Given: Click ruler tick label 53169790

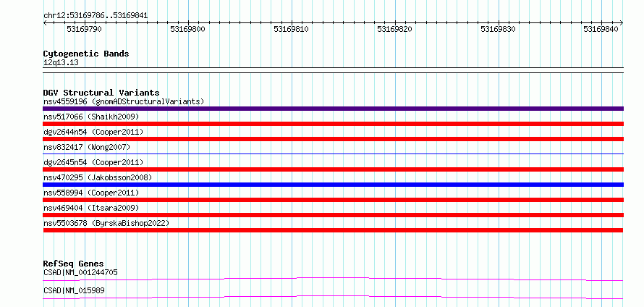Looking at the screenshot, I should [x=84, y=29].
